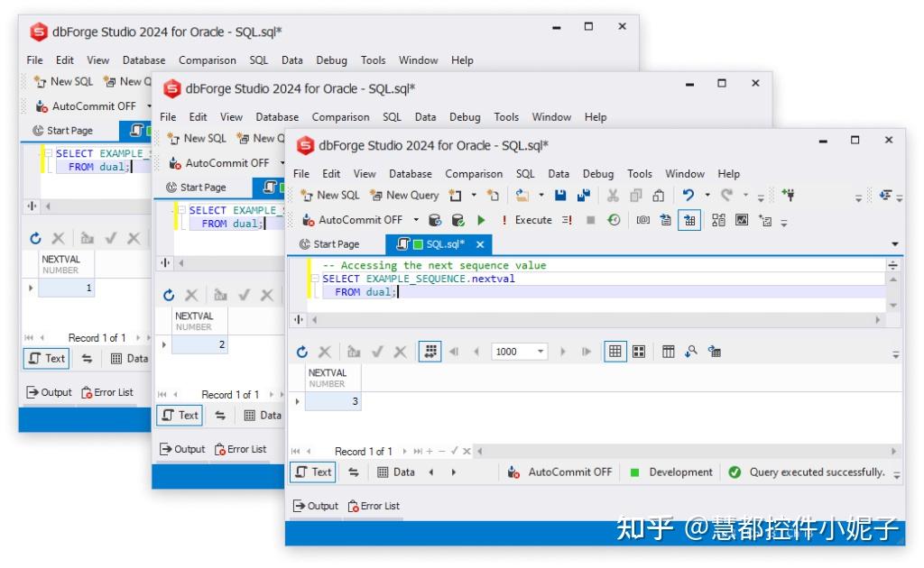Viewport: 924px width, 568px height.
Task: Toggle the Text button in the middle window
Action: (x=180, y=416)
